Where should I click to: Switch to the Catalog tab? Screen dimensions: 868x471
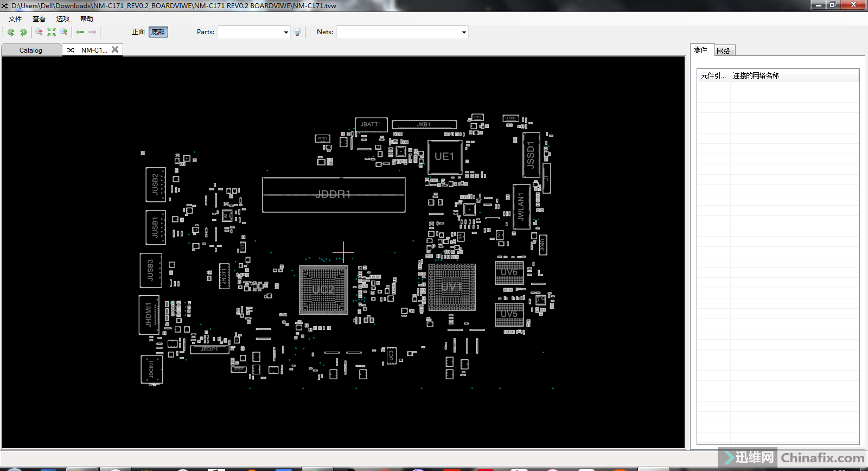(31, 50)
